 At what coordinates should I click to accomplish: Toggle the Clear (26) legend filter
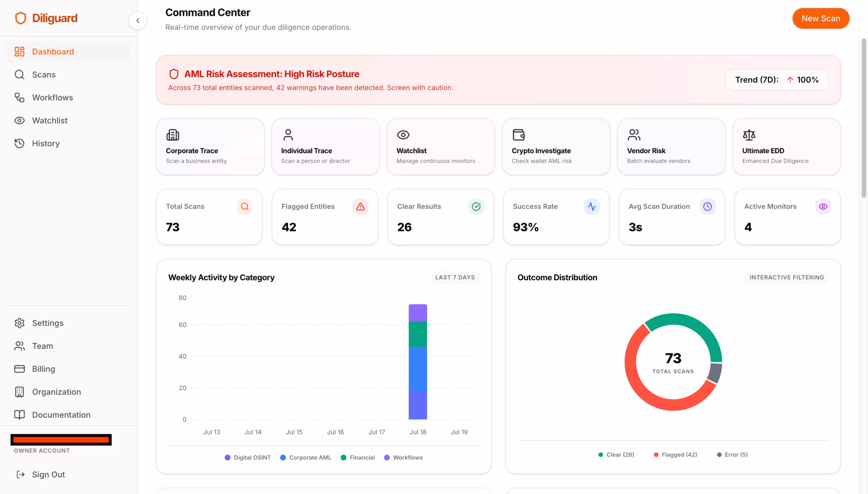(x=616, y=454)
